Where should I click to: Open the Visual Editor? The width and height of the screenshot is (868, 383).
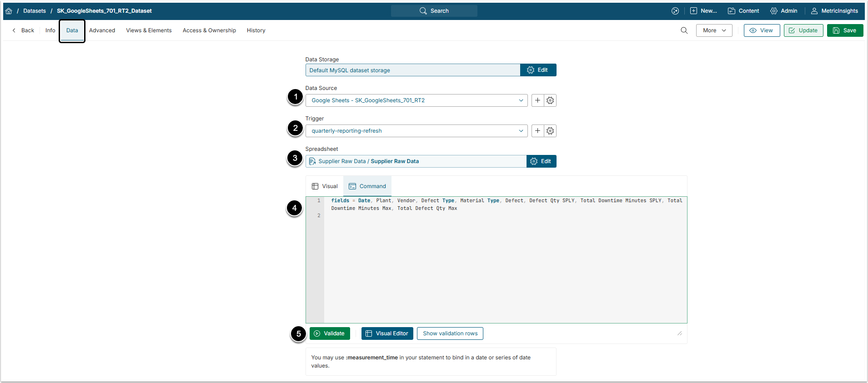click(387, 333)
